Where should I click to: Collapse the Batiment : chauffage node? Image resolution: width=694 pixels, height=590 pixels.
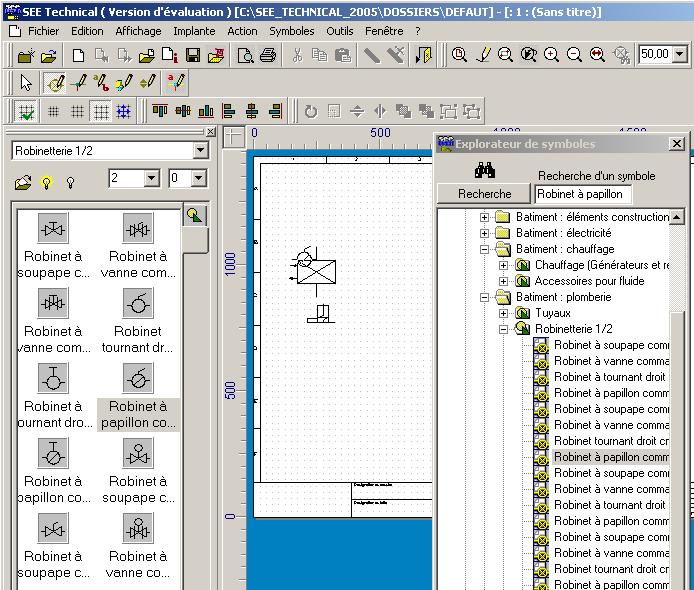pos(484,249)
